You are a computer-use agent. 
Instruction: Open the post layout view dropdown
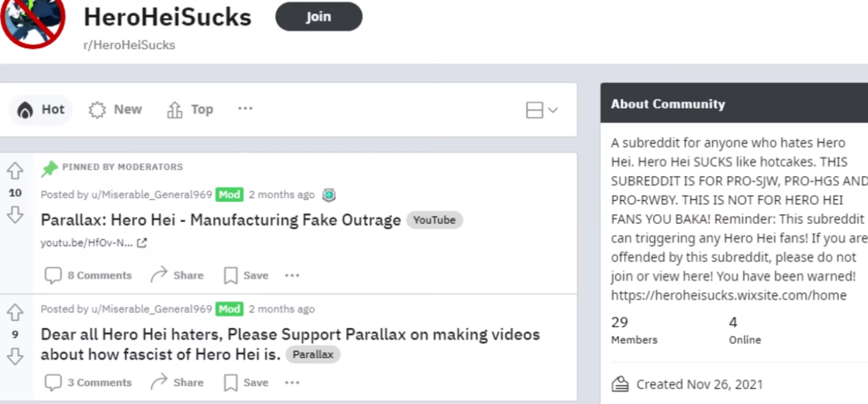pos(541,110)
